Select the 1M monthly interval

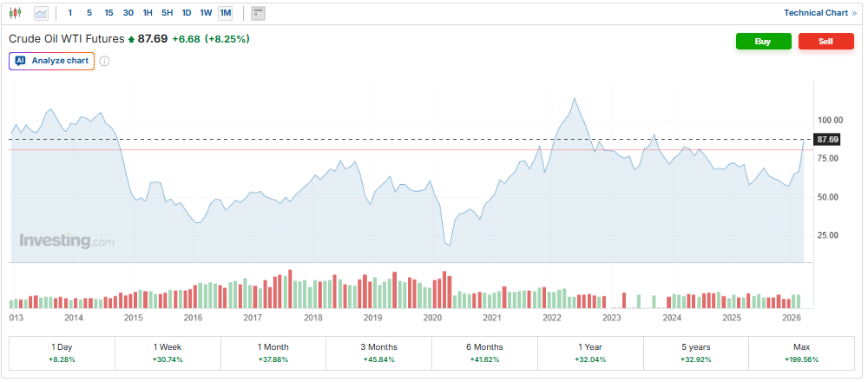pyautogui.click(x=226, y=13)
